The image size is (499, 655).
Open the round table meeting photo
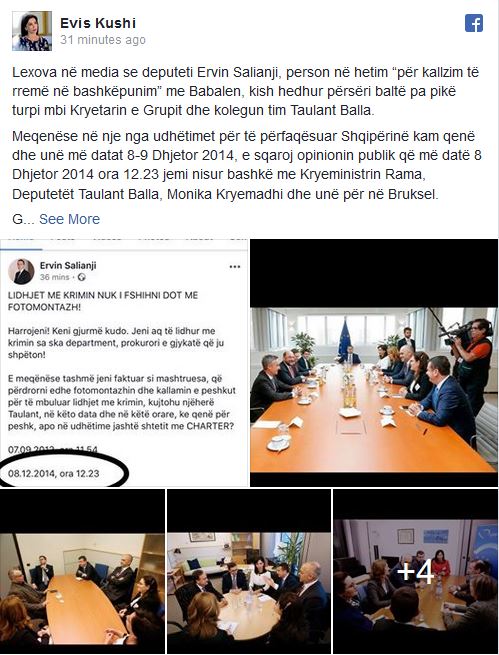(249, 571)
